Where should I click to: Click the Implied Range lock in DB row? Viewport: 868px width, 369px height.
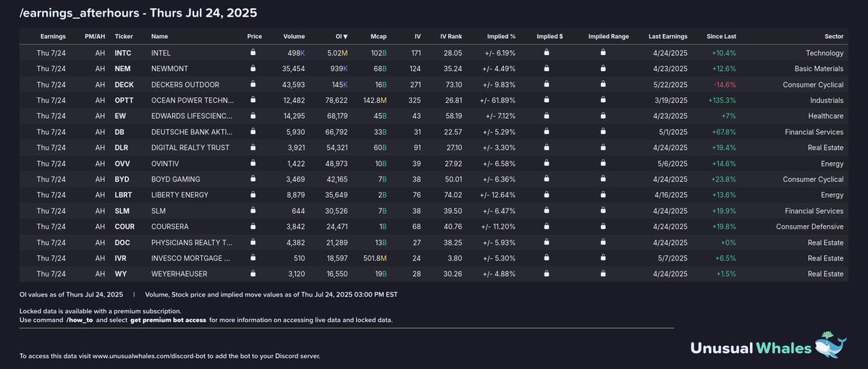[x=603, y=131]
